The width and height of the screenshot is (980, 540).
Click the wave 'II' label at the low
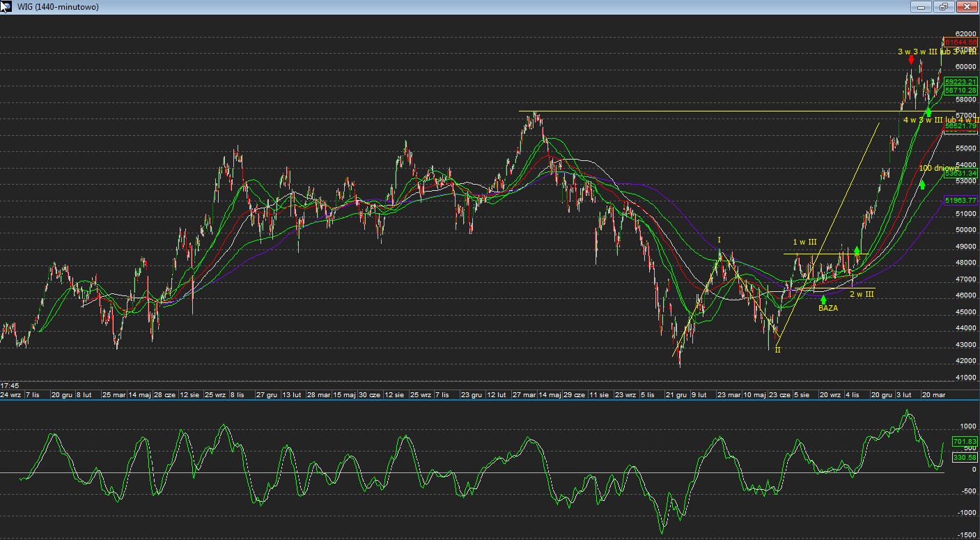coord(777,350)
